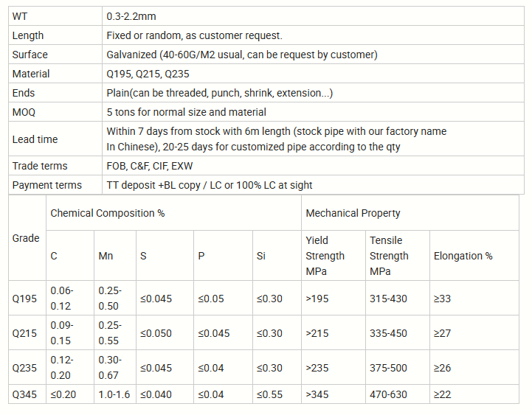Screen dimensions: 532x415
Task: Click the "315-430" tensile strength value
Action: click(x=388, y=299)
